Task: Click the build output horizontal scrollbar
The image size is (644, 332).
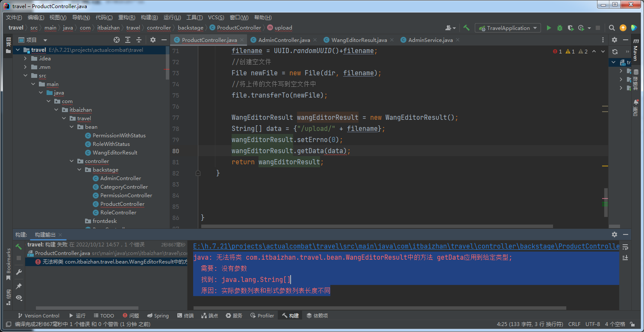Action: (380, 308)
